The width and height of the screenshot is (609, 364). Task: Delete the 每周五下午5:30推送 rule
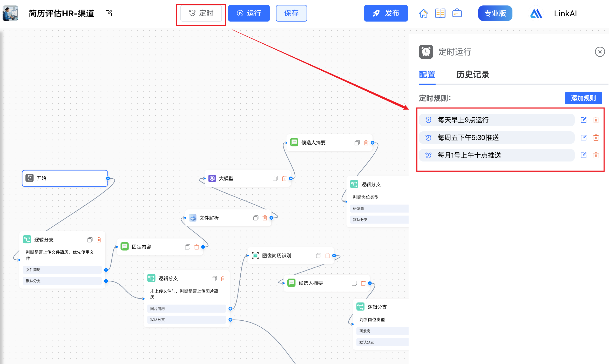tap(596, 138)
